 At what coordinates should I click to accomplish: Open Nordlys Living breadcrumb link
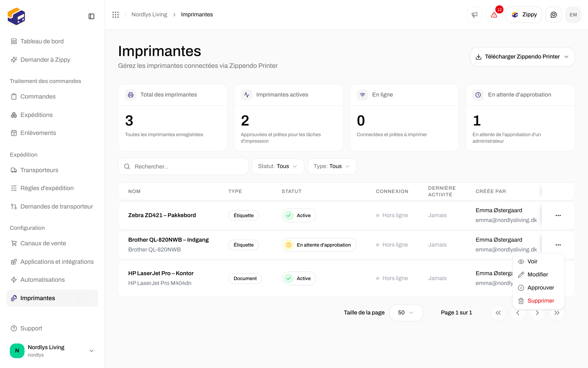click(149, 15)
